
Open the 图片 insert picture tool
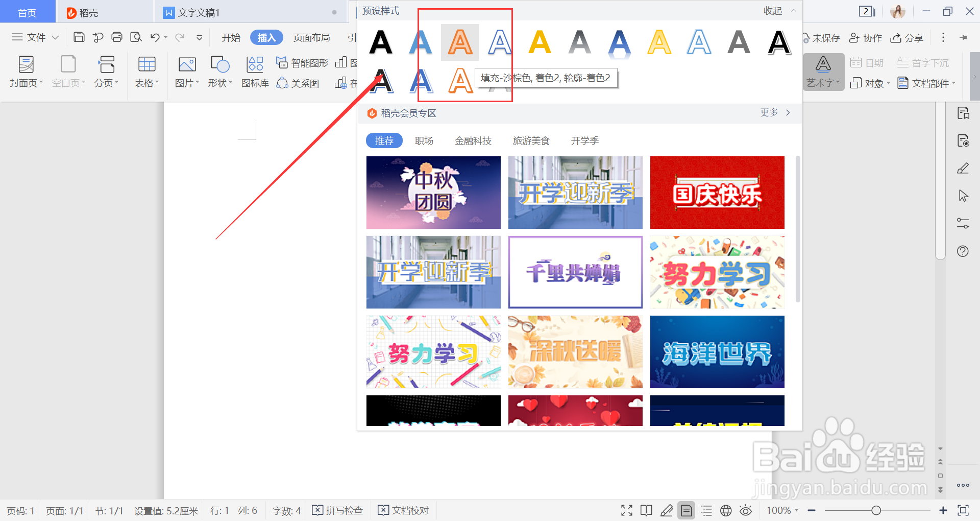click(186, 72)
